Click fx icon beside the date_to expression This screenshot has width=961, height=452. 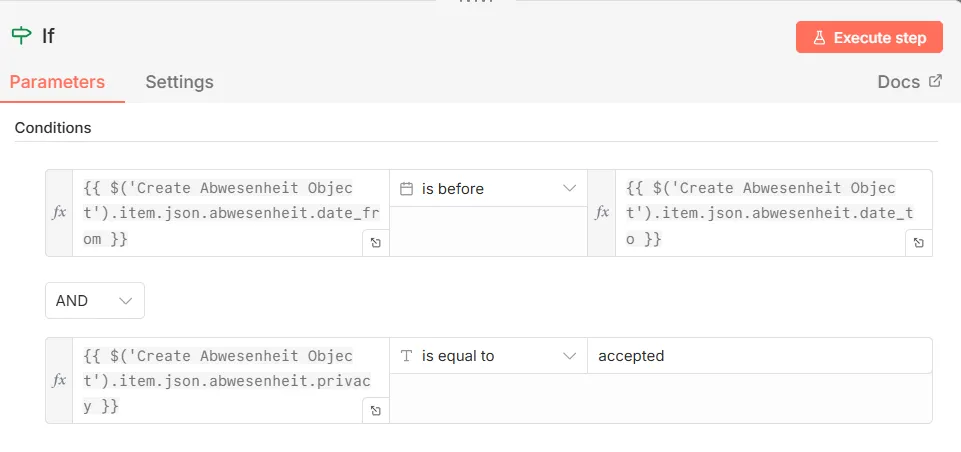click(601, 213)
